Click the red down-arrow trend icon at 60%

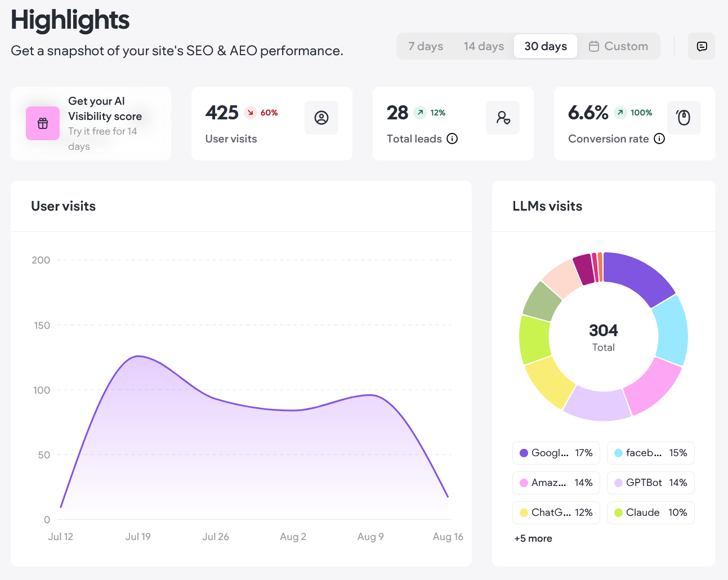(251, 113)
